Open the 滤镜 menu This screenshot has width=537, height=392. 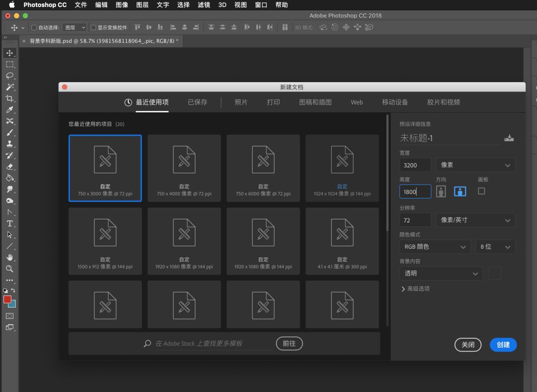[x=204, y=5]
